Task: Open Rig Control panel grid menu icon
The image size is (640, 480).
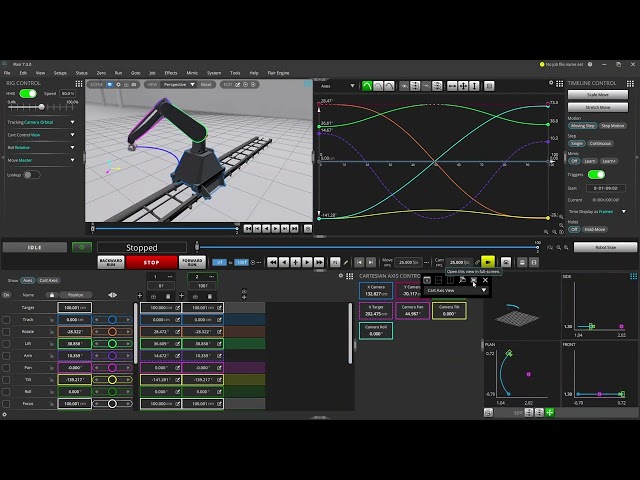Action: pyautogui.click(x=79, y=83)
